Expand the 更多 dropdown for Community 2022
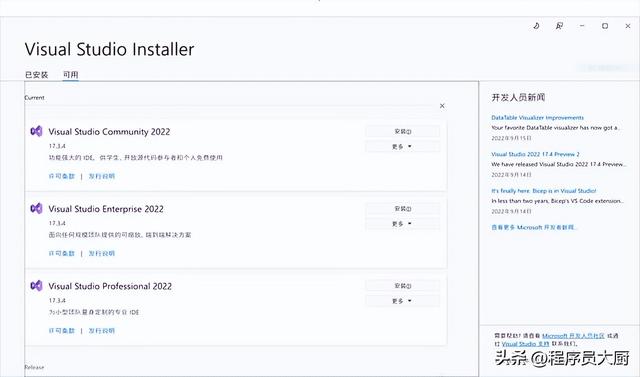Viewport: 640px width, 377px height. pos(402,146)
